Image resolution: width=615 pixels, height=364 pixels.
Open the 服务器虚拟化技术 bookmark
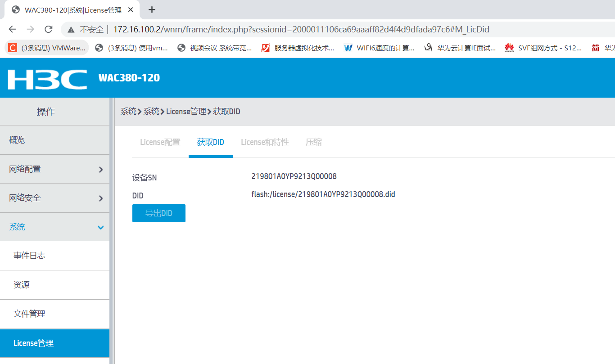tap(298, 48)
